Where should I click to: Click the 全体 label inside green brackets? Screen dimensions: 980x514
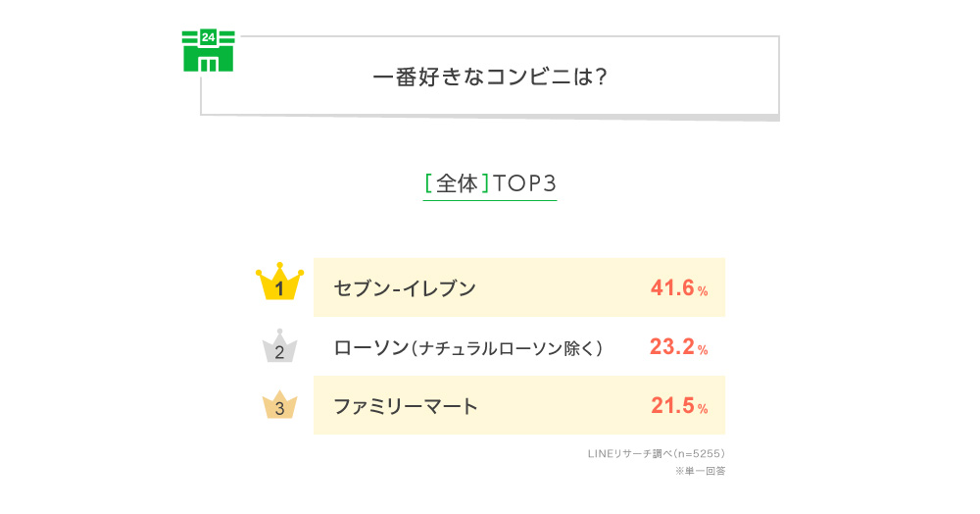tap(457, 183)
